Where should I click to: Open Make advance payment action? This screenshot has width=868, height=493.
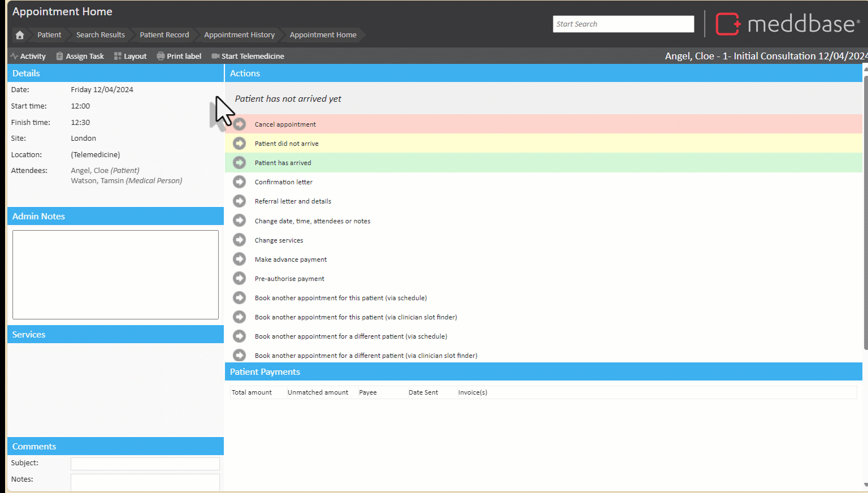290,260
